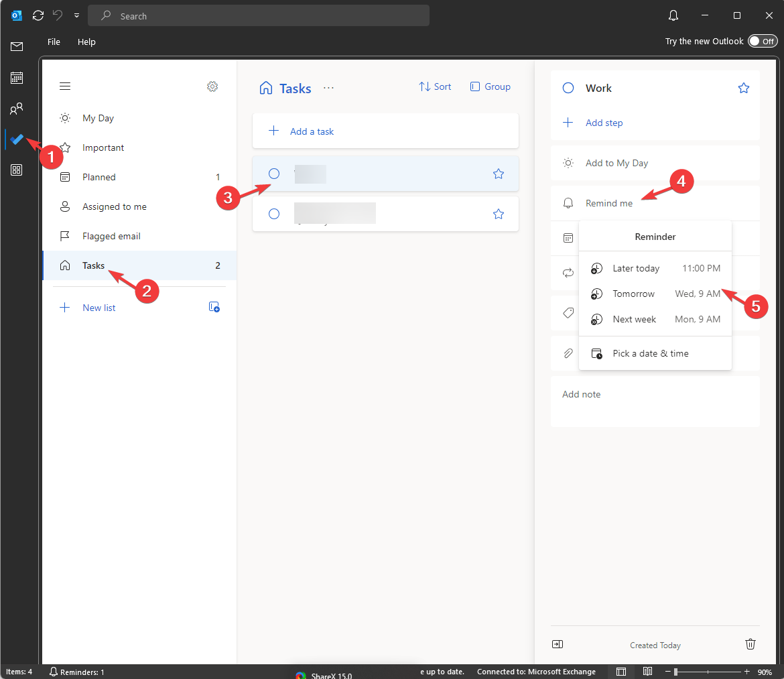Complete the first task in Tasks list
The width and height of the screenshot is (784, 679).
(x=274, y=174)
